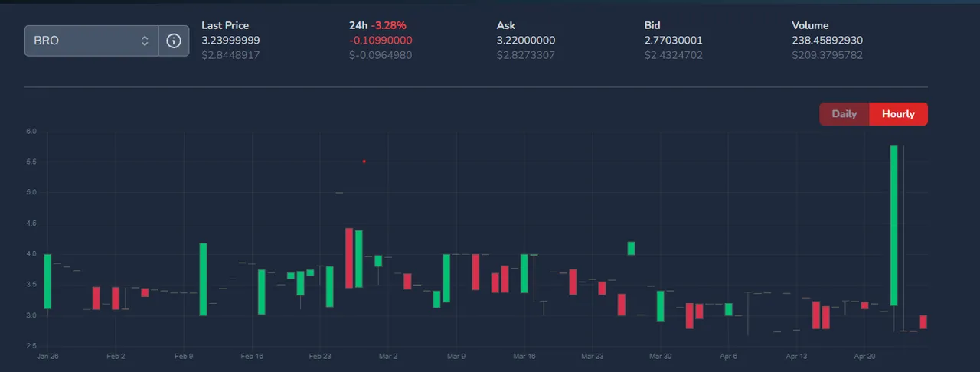The height and width of the screenshot is (372, 980).
Task: Switch chart to Hourly view
Action: pos(898,114)
